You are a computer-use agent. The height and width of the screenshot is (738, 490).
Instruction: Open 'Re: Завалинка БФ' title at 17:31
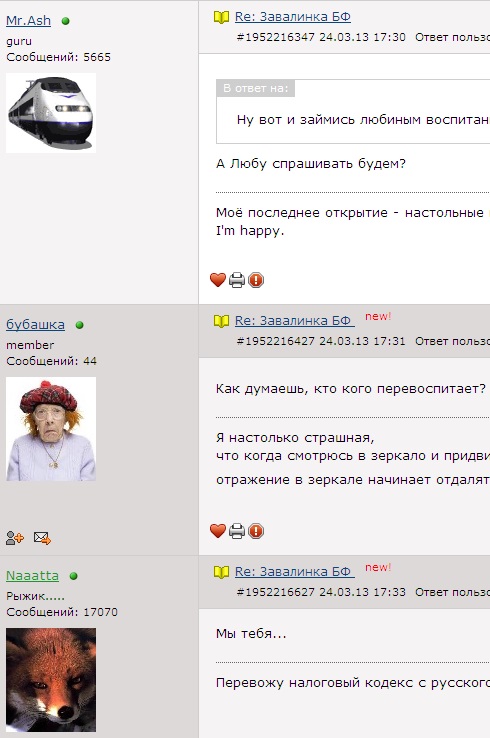point(295,321)
